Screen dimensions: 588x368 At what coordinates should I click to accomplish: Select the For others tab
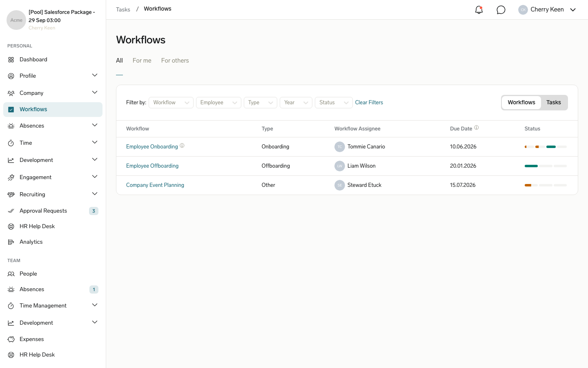coord(175,61)
